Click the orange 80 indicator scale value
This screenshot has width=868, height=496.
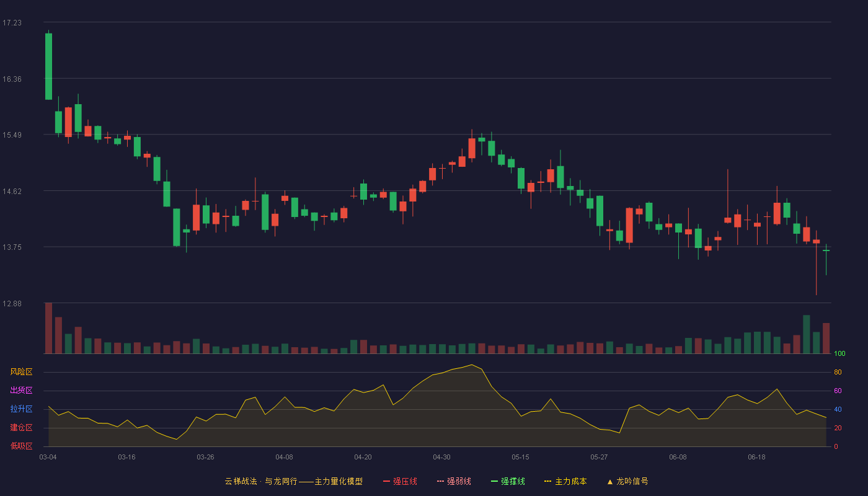[838, 373]
